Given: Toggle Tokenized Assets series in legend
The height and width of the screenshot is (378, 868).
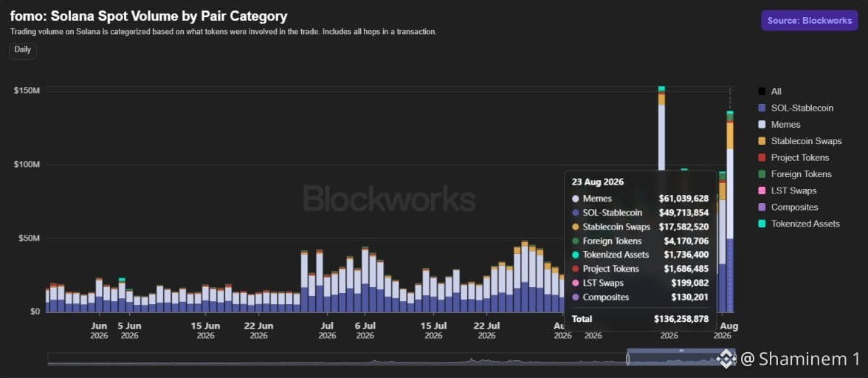Looking at the screenshot, I should [x=799, y=224].
